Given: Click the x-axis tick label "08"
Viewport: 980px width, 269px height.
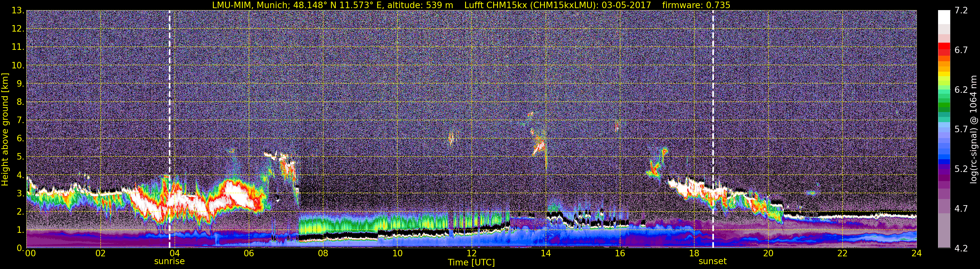Looking at the screenshot, I should 323,254.
